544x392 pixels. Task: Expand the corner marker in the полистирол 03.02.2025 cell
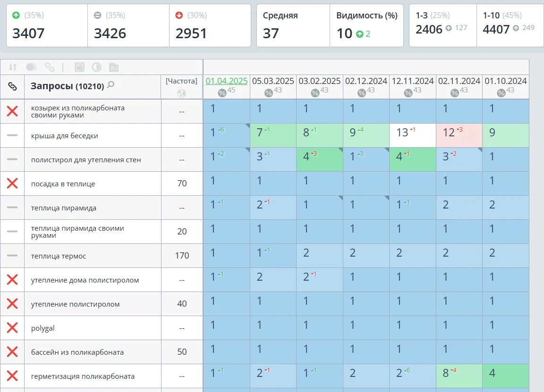point(340,150)
